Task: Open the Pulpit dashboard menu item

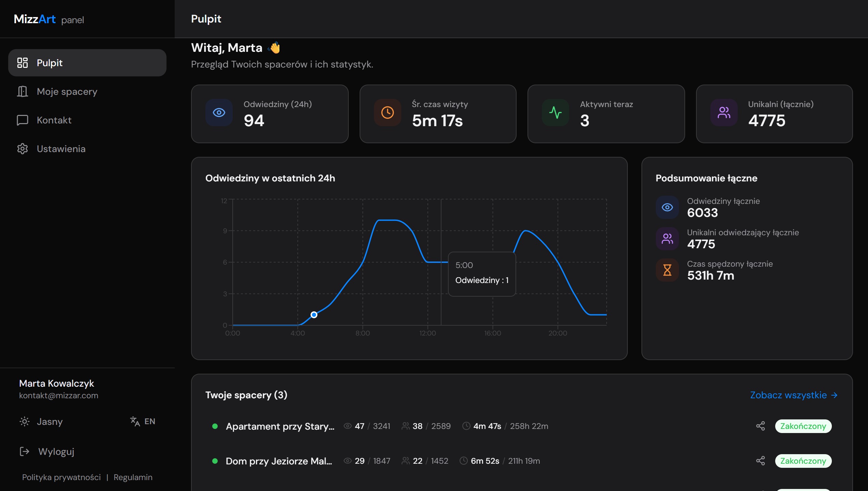Action: (87, 63)
